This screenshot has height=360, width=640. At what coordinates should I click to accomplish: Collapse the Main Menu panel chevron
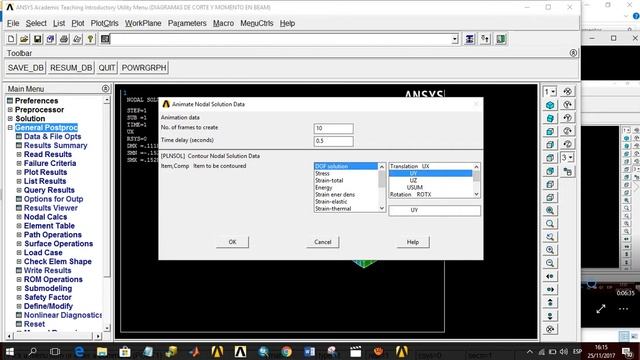point(105,89)
